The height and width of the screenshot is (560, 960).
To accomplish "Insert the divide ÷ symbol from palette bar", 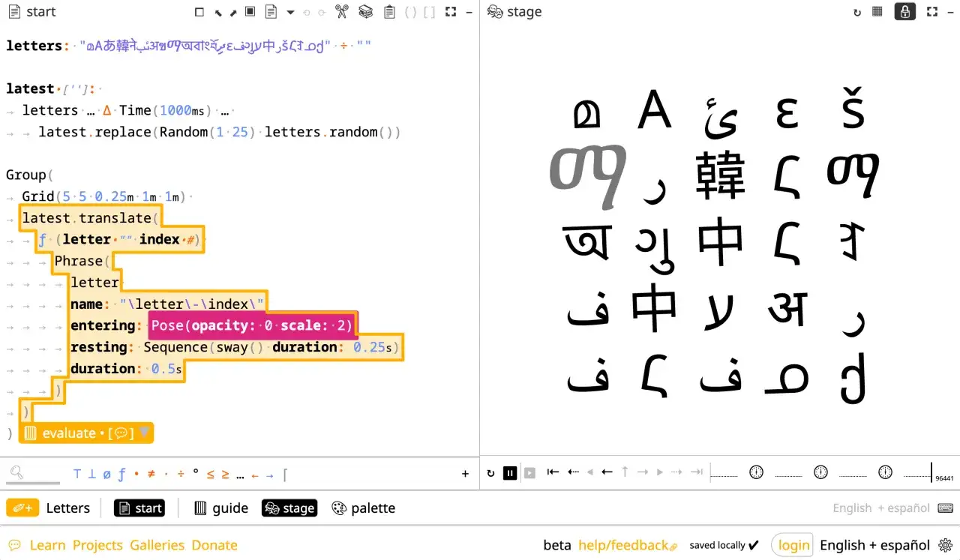I will tap(181, 474).
